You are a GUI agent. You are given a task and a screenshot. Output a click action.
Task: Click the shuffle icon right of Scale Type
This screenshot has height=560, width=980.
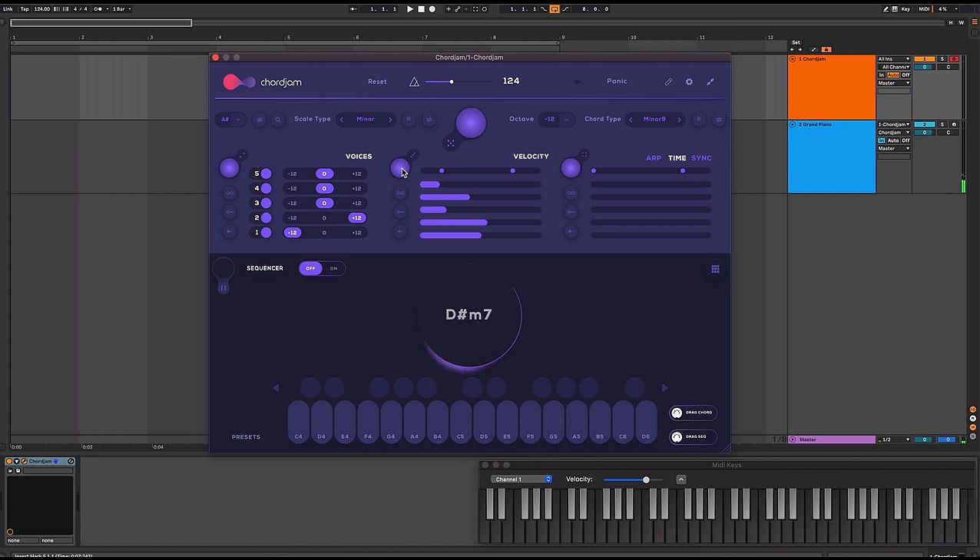pyautogui.click(x=429, y=119)
